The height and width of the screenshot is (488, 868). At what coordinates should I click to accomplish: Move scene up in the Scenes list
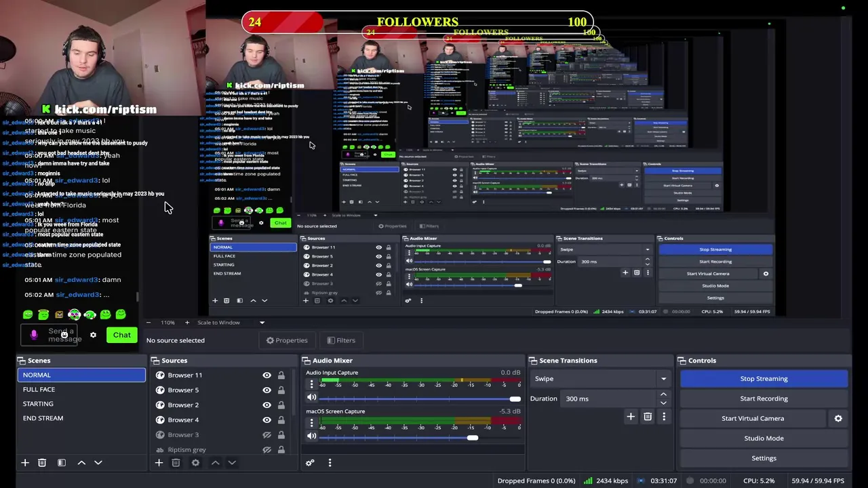(81, 462)
